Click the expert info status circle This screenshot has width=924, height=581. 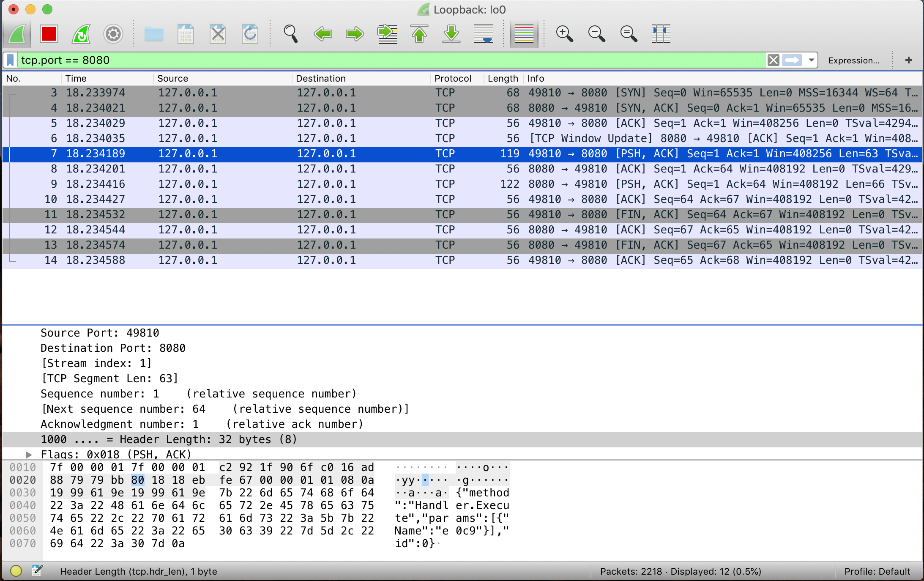(16, 571)
